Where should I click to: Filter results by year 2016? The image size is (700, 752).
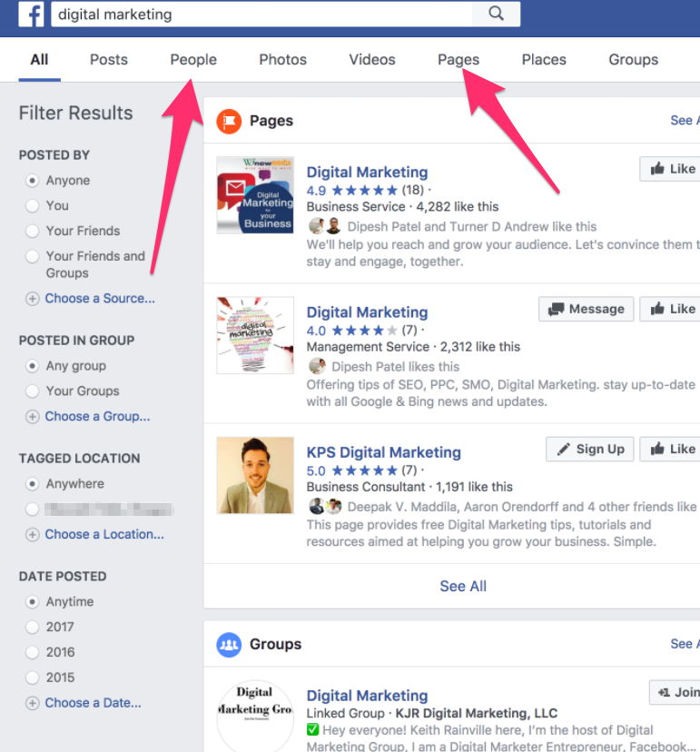[32, 652]
